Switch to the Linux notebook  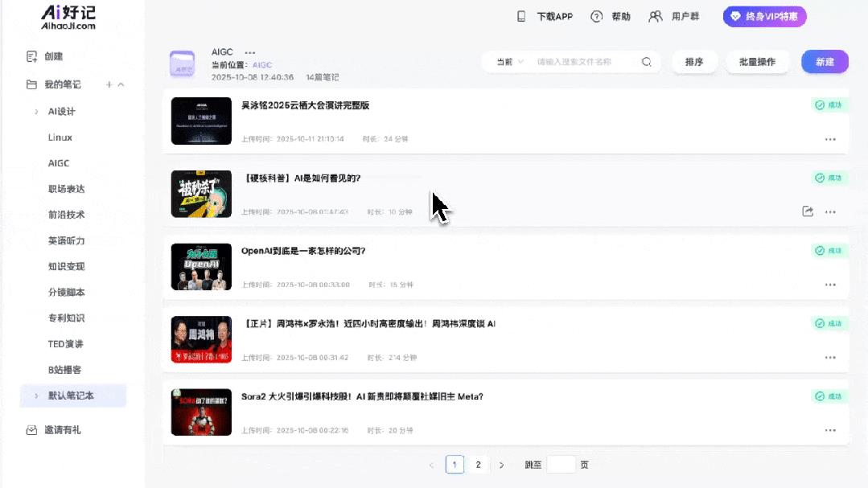click(58, 137)
